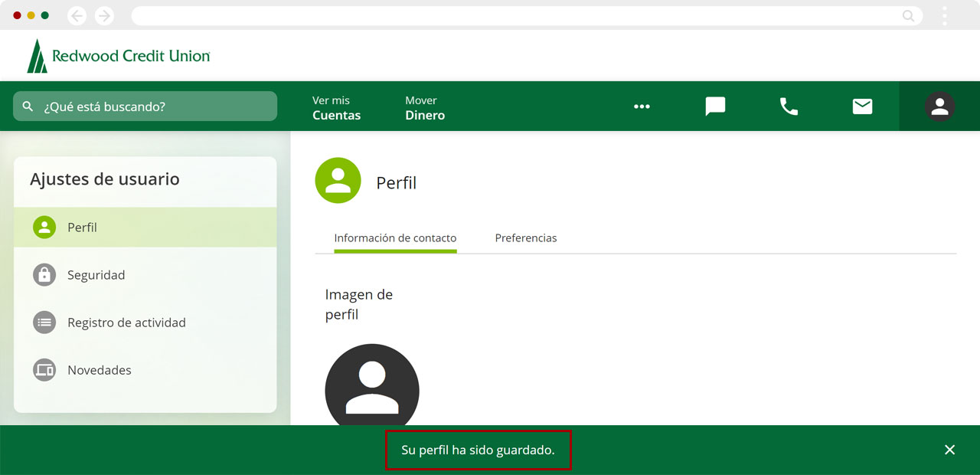Open Novedades in the sidebar

click(x=99, y=370)
